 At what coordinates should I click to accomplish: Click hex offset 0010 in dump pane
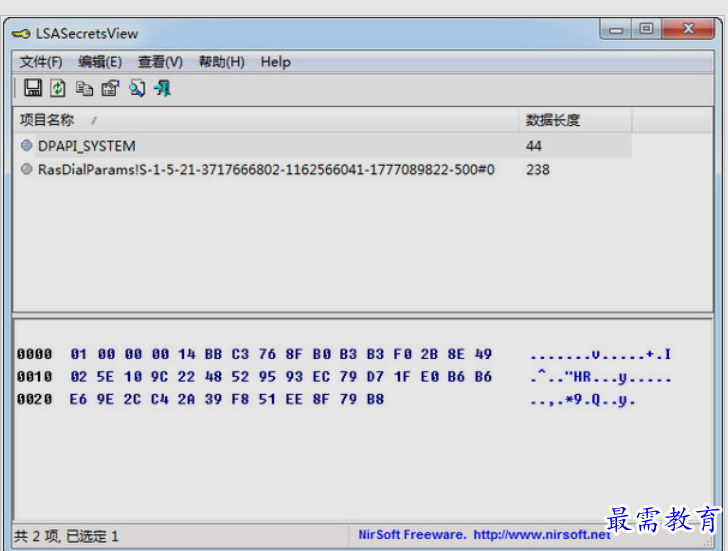pyautogui.click(x=34, y=376)
